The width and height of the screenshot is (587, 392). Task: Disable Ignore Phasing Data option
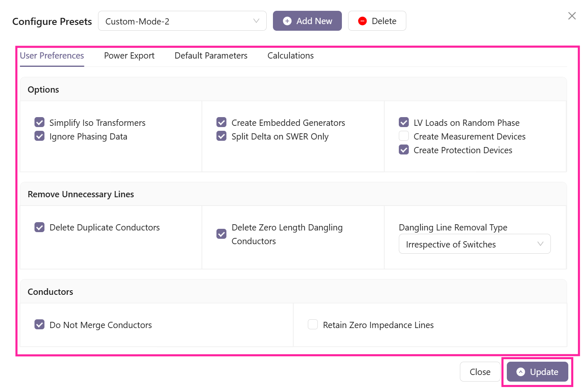click(x=39, y=136)
